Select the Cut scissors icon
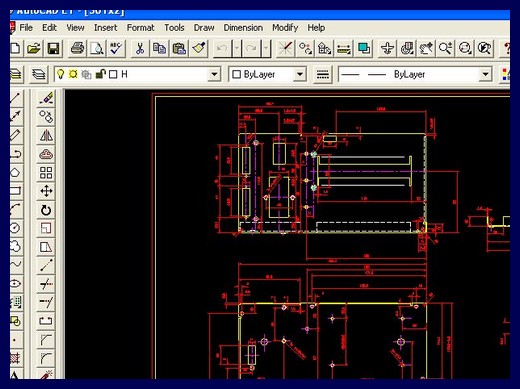This screenshot has height=389, width=520. coord(140,49)
